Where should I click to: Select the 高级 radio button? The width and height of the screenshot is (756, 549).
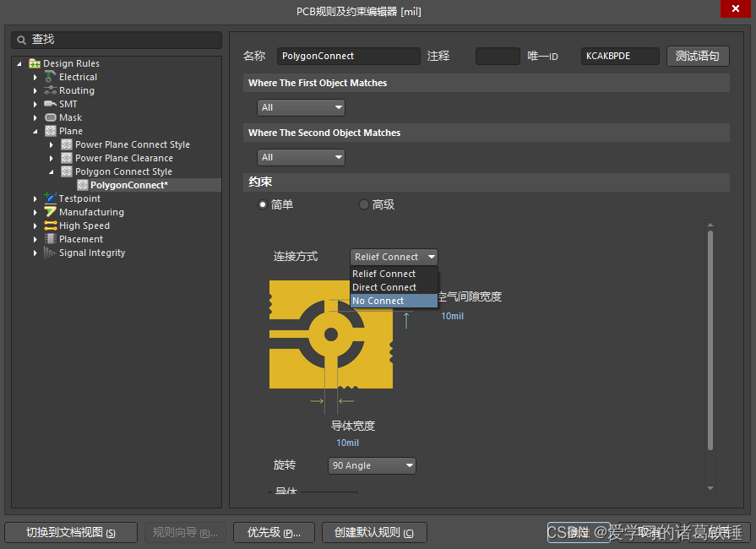coord(364,204)
